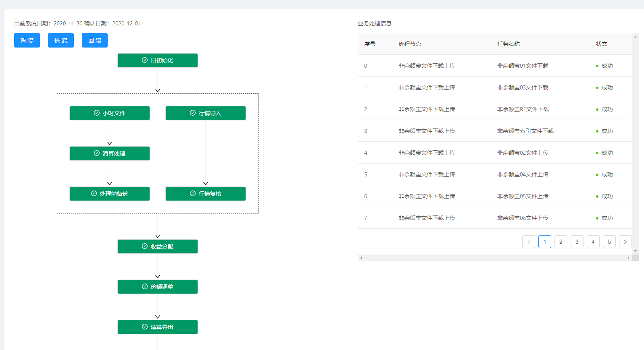Viewport: 644px width, 350px height.
Task: Click check-circle icon on 清算导出 node
Action: (145, 327)
